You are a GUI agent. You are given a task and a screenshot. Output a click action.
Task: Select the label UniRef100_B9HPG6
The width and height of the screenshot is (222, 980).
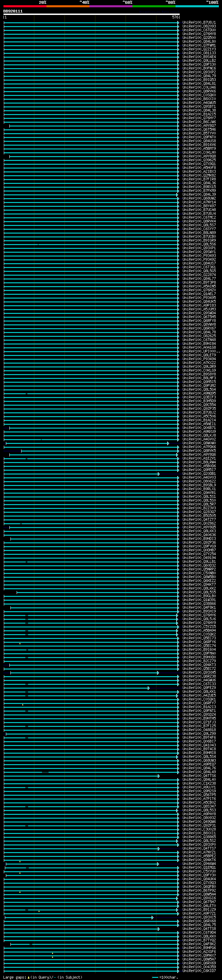click(x=199, y=948)
